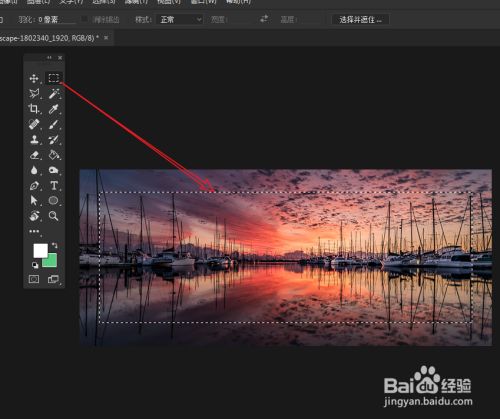Select the Type tool
Viewport: 500px width, 419px height.
[x=54, y=185]
